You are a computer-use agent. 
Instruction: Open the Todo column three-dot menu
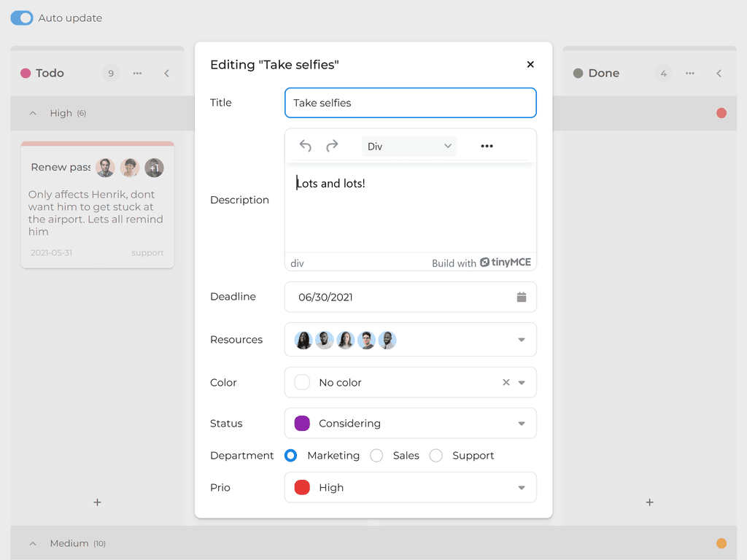pos(137,73)
